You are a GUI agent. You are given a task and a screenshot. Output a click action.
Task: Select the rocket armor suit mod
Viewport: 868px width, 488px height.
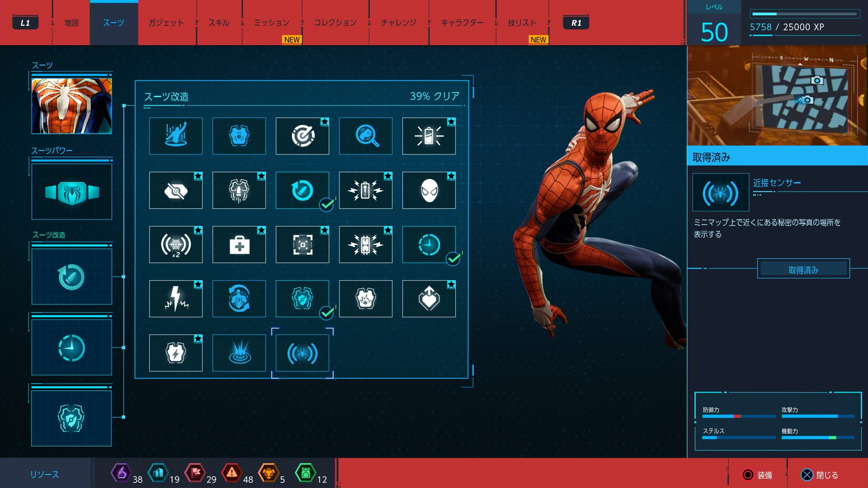(239, 190)
